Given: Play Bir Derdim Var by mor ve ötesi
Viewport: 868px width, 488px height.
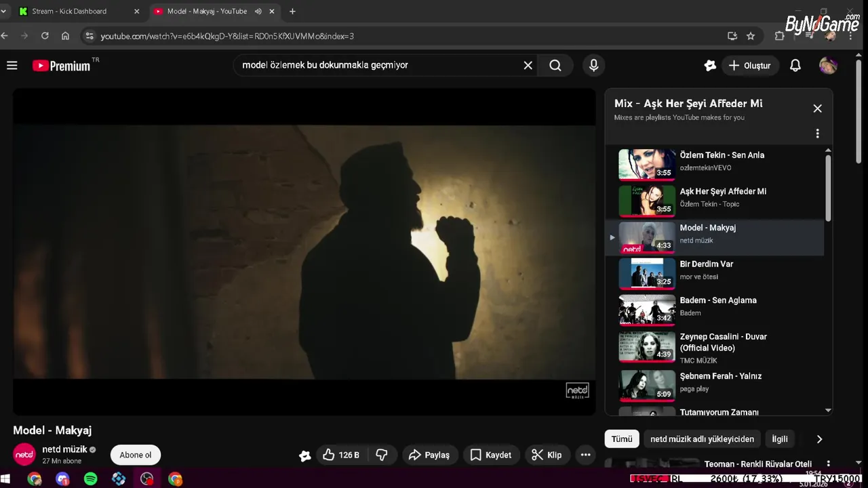Looking at the screenshot, I should 714,273.
